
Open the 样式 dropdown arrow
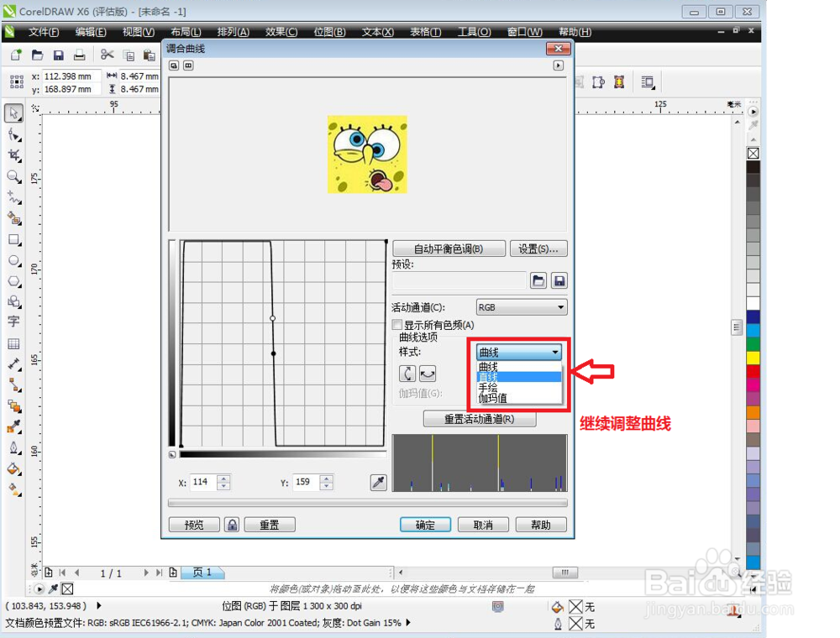pos(554,352)
